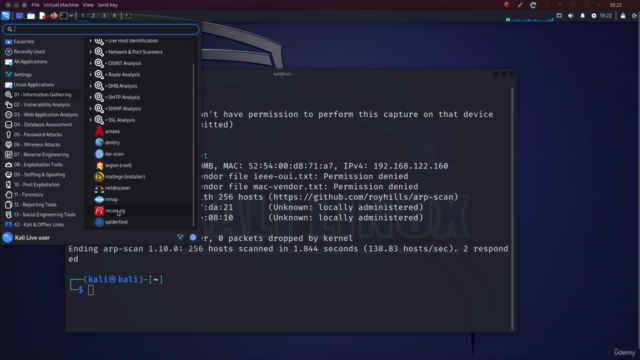Switch to workspace 2

(x=93, y=16)
